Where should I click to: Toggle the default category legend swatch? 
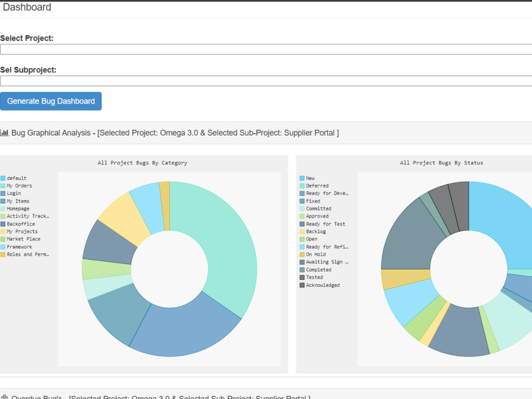pos(3,178)
